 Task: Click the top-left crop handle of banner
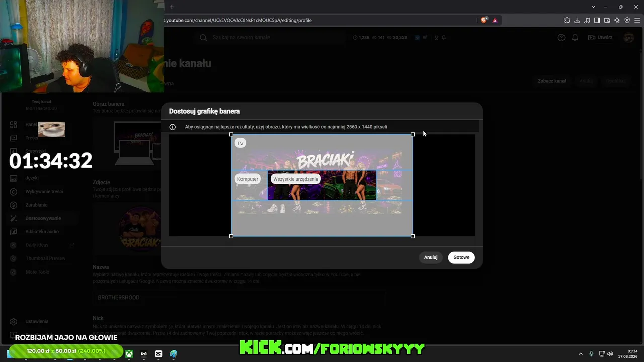click(x=231, y=134)
